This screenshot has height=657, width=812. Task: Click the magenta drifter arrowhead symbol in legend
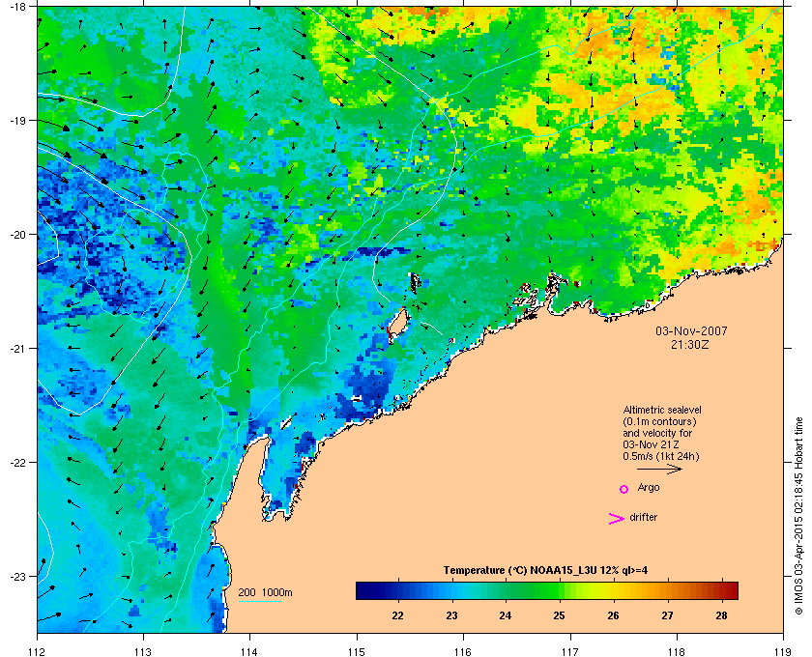coord(616,519)
